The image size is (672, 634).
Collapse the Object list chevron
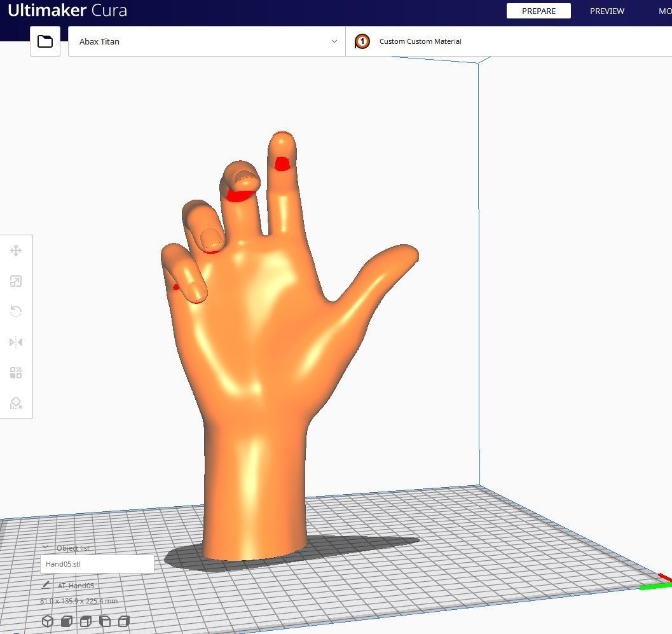point(45,548)
